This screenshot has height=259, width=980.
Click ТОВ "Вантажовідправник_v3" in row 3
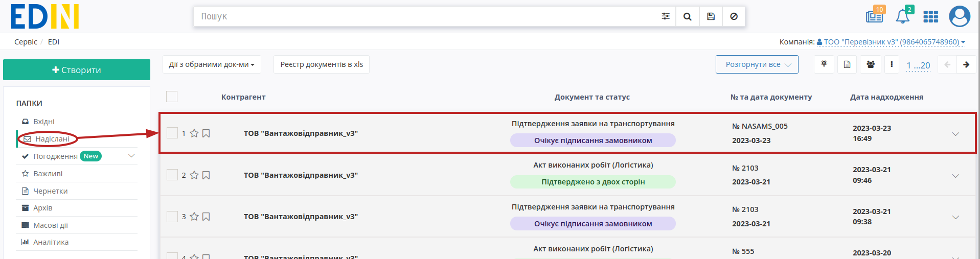pyautogui.click(x=301, y=217)
